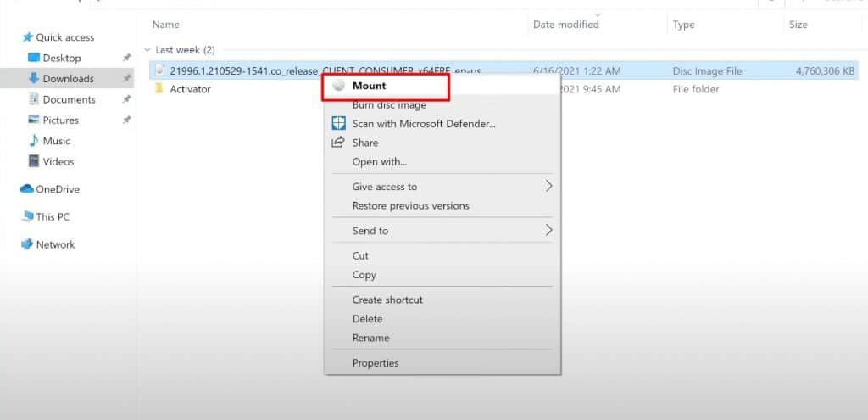Open This PC in the sidebar

click(x=53, y=216)
